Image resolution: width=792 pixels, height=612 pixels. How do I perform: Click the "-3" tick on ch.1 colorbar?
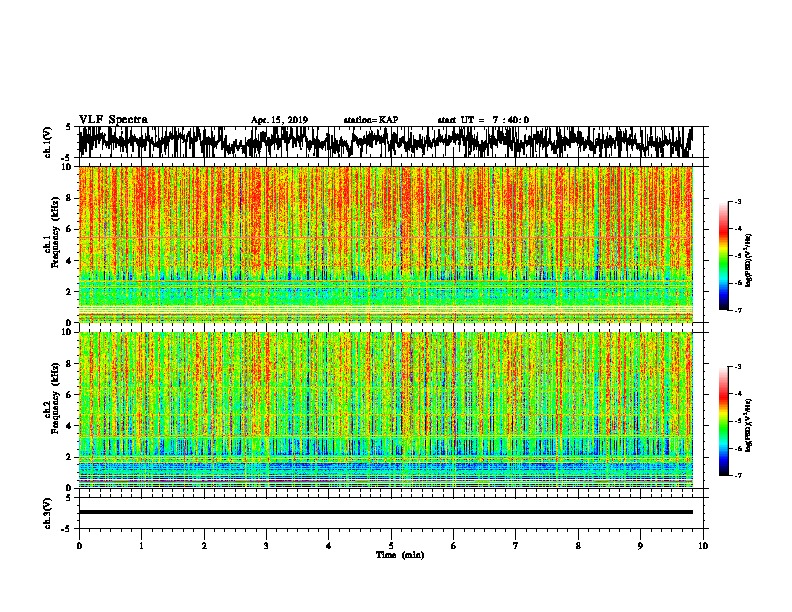coord(737,202)
